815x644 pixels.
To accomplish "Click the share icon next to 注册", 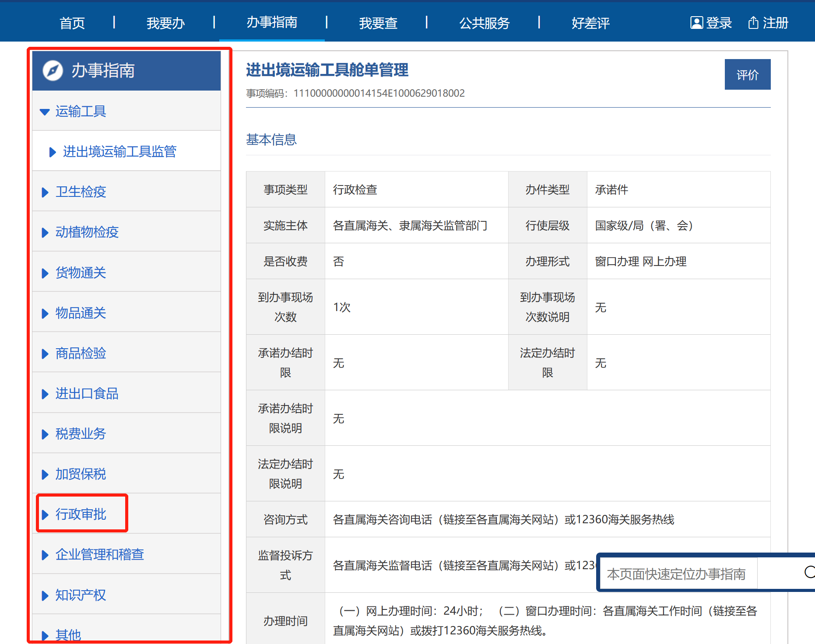I will (753, 23).
